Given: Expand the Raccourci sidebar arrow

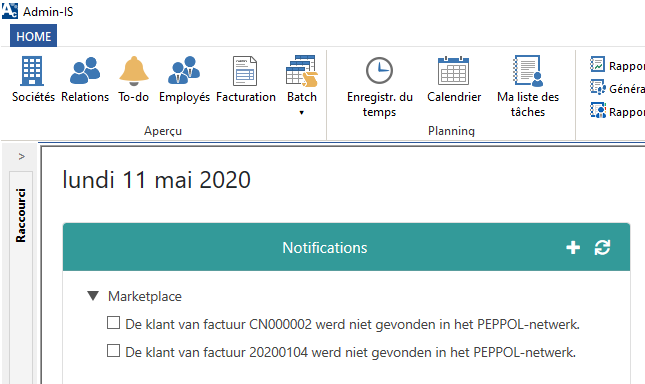Looking at the screenshot, I should coord(22,156).
